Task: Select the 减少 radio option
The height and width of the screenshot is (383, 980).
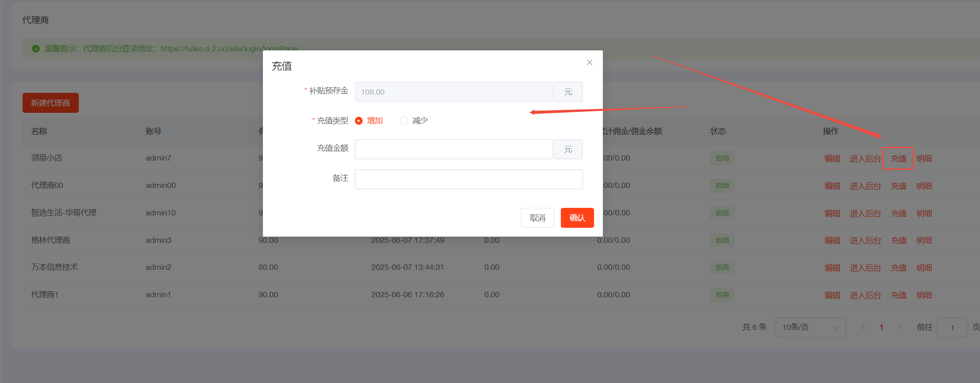Action: [404, 121]
